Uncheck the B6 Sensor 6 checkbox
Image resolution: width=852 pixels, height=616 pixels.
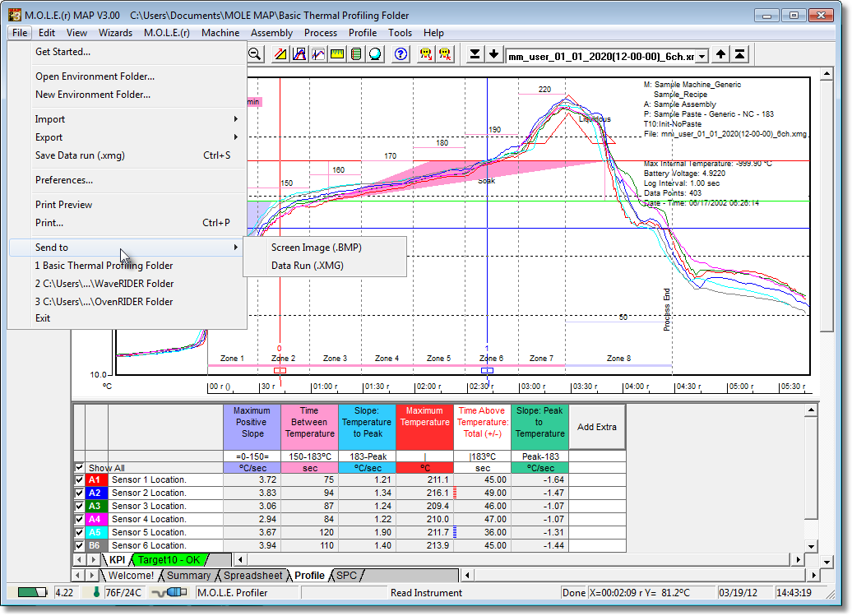point(79,545)
